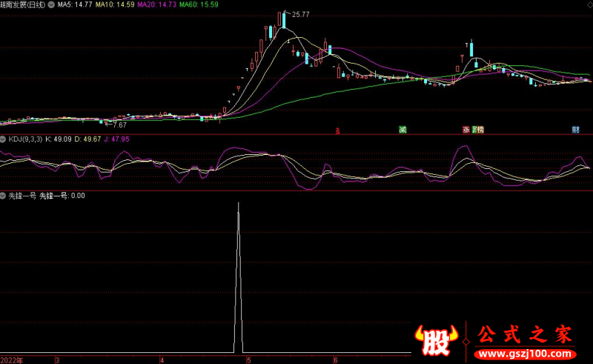The width and height of the screenshot is (593, 364).
Task: Open the www.gszj100.com website link
Action: 525,354
